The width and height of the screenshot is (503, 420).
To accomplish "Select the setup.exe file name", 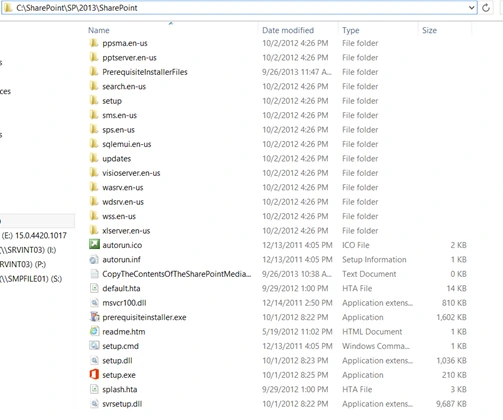I will pos(119,375).
